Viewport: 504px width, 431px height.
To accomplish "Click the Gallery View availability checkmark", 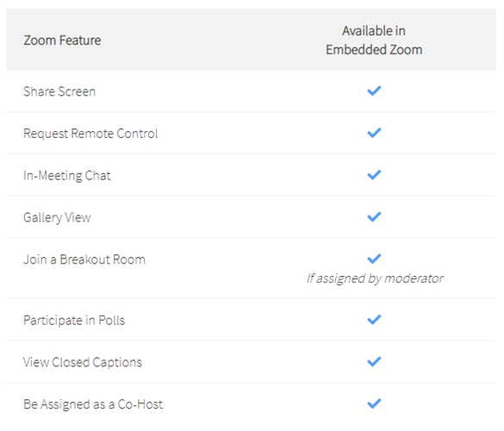I will 374,216.
